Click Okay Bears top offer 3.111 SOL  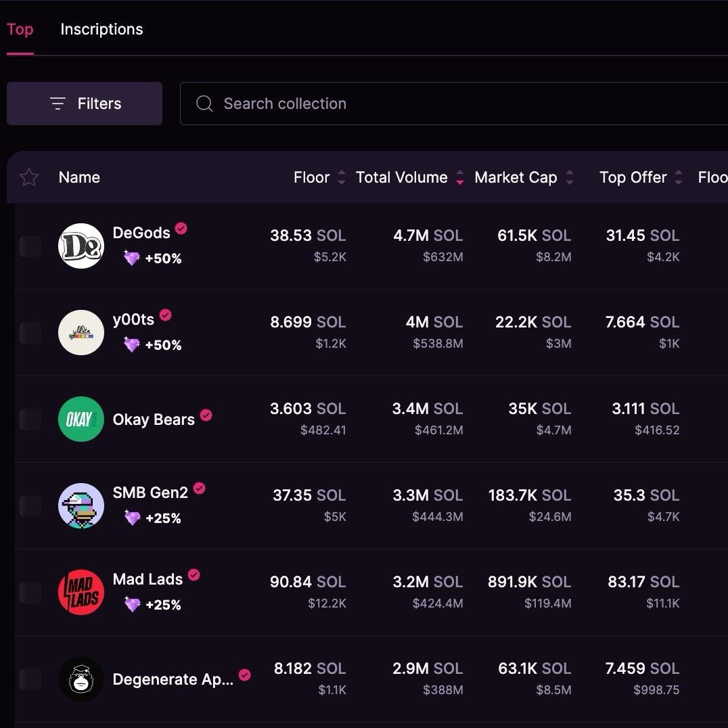(645, 409)
